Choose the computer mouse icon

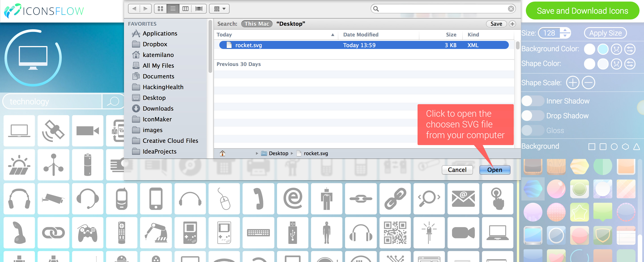pos(224,199)
